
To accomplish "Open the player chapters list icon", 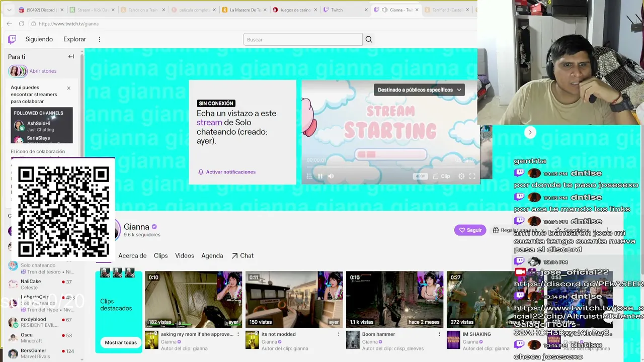I will 309,176.
